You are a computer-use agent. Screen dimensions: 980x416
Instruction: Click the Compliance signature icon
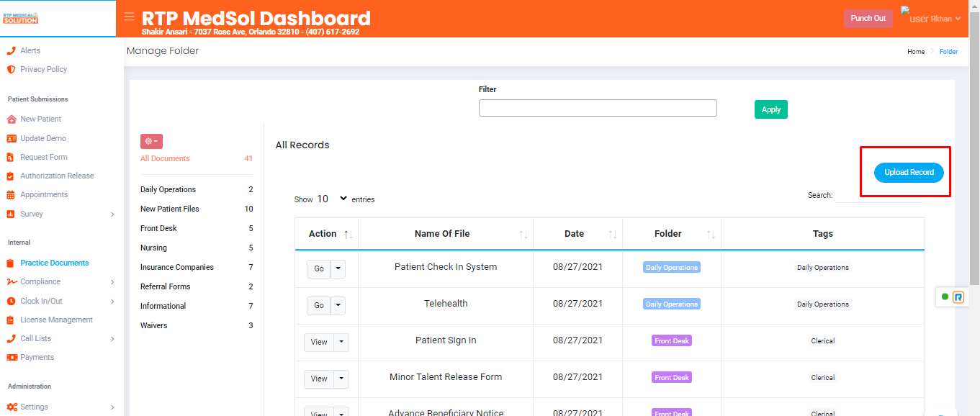click(12, 281)
